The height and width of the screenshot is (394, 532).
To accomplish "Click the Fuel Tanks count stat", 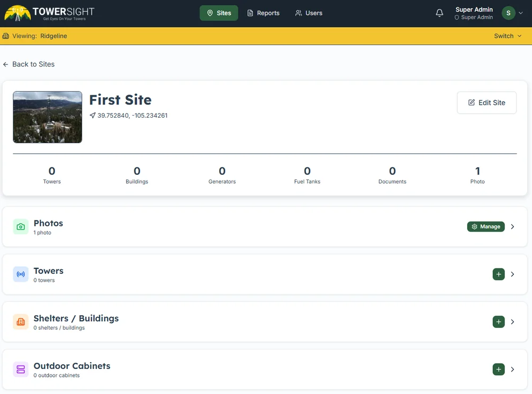I will 307,175.
